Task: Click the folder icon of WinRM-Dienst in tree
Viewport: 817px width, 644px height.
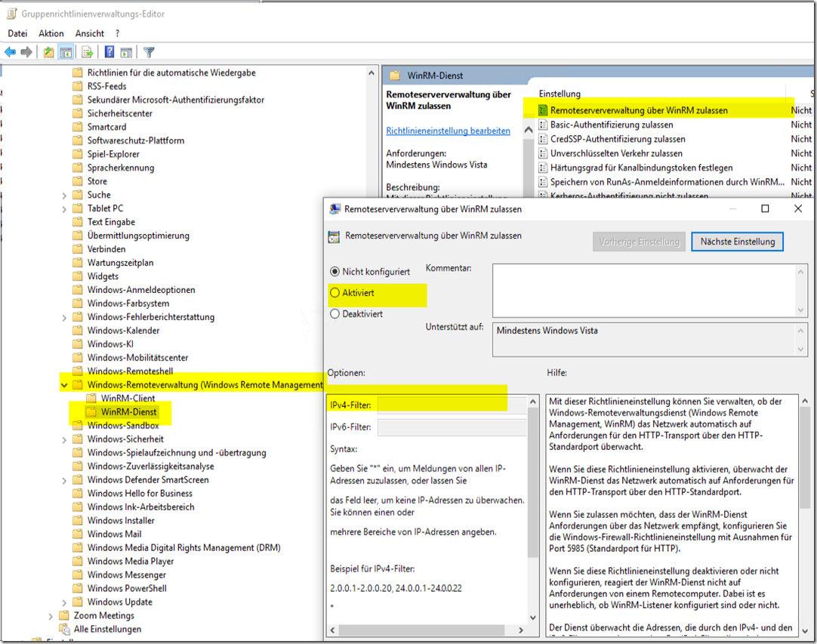Action: click(x=91, y=411)
